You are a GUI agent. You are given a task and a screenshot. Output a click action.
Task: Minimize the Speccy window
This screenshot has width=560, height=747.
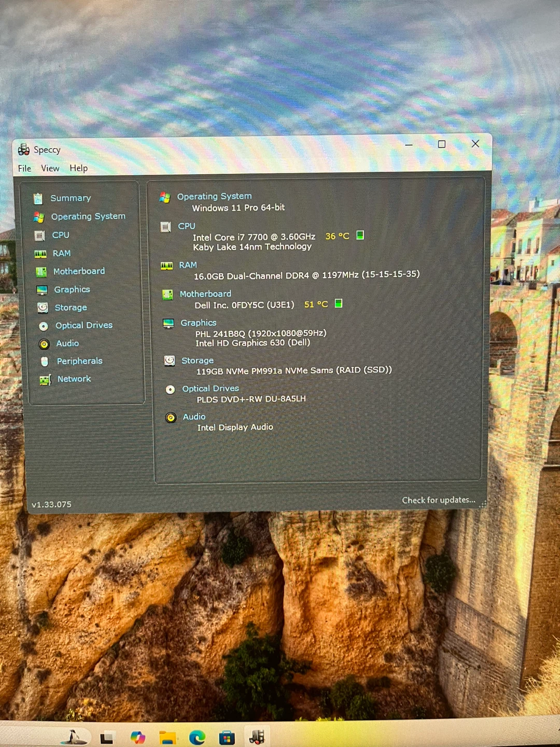click(409, 145)
